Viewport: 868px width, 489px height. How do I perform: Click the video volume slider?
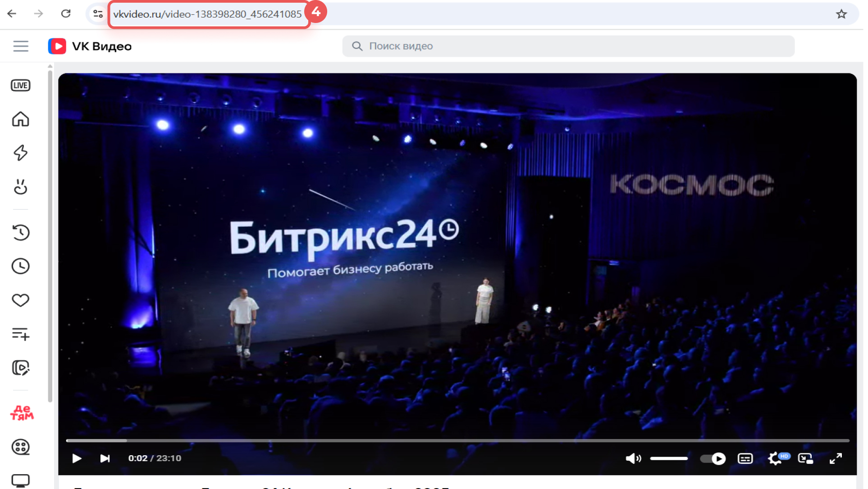[x=669, y=458]
